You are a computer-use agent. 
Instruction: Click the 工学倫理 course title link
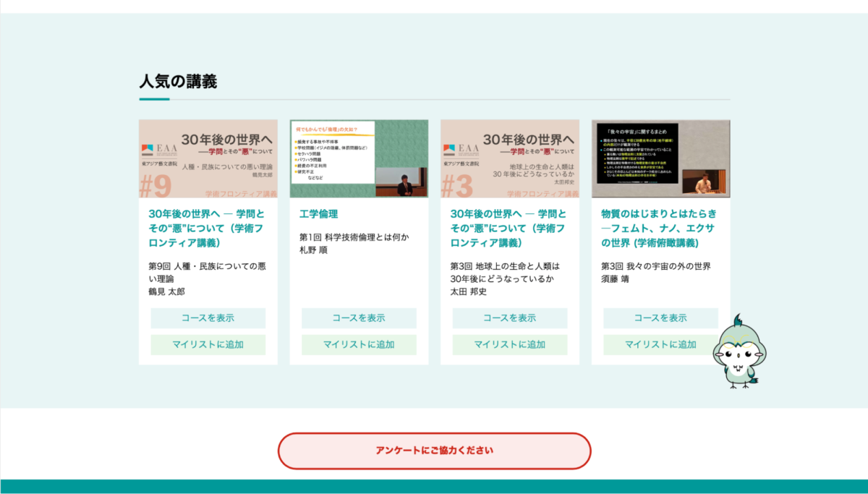(318, 214)
